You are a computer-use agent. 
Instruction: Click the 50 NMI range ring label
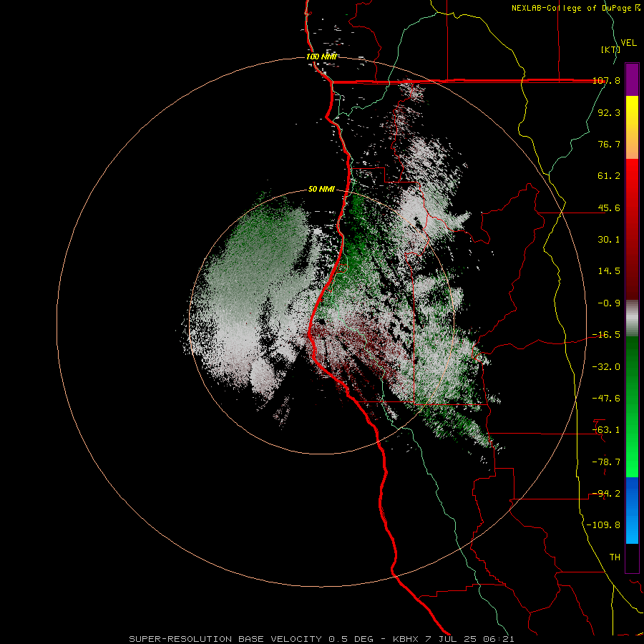click(321, 190)
